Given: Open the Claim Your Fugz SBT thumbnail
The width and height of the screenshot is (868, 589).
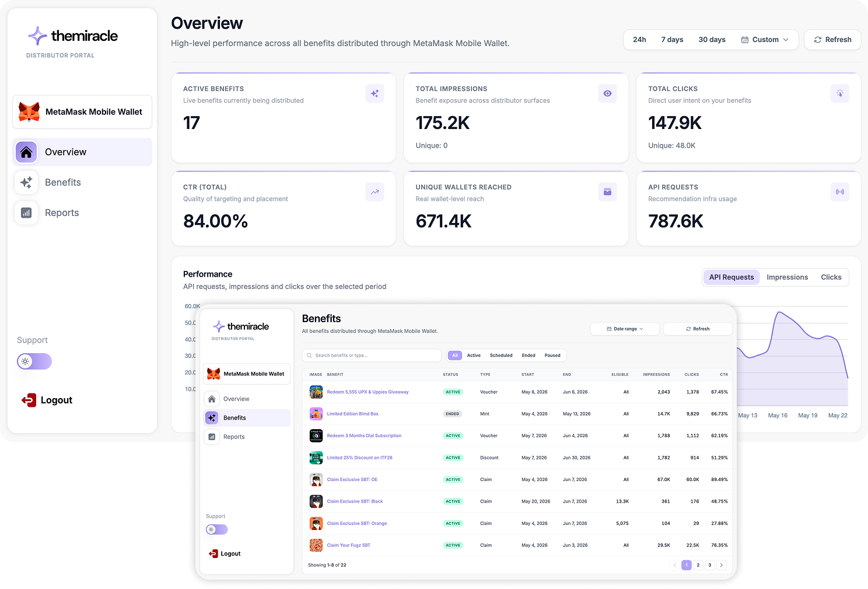Looking at the screenshot, I should 316,545.
